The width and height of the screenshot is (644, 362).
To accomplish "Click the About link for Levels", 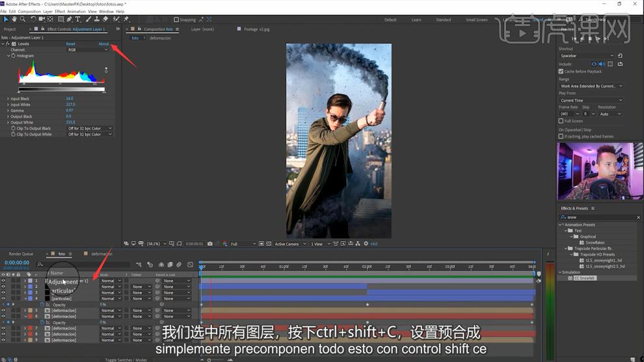I will tap(103, 44).
